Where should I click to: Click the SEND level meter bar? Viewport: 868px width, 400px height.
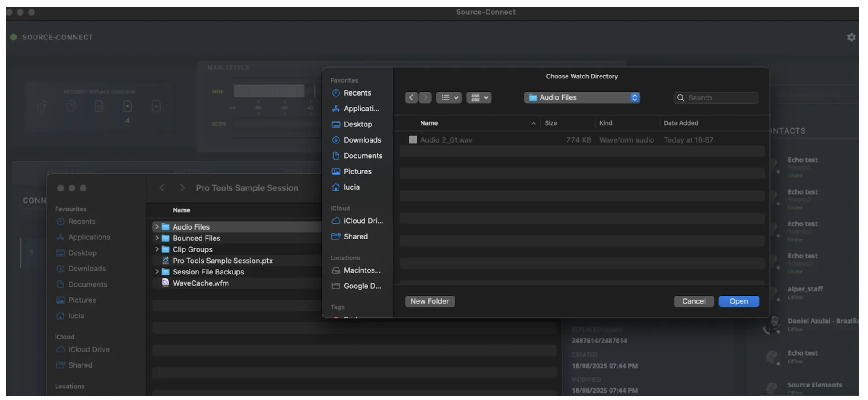269,91
